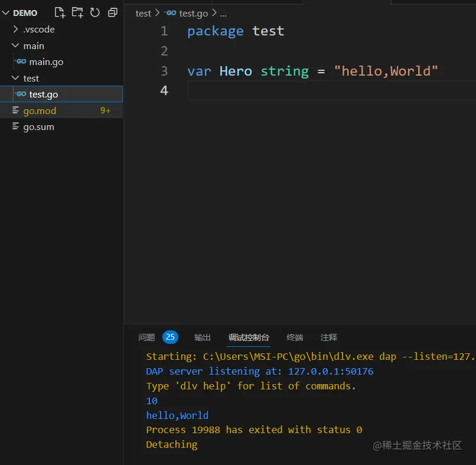Screen dimensions: 476x465
Task: Click the Go icon beside main.go
Action: click(21, 61)
